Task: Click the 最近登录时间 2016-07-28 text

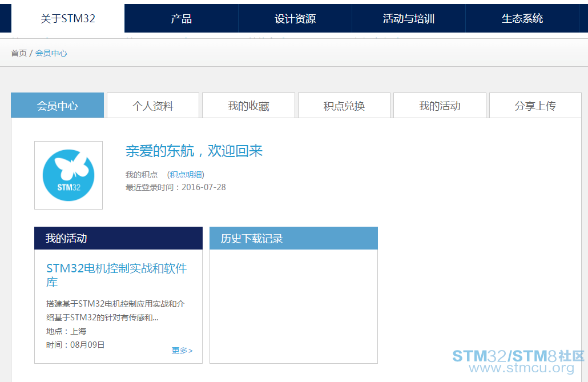Action: 175,187
